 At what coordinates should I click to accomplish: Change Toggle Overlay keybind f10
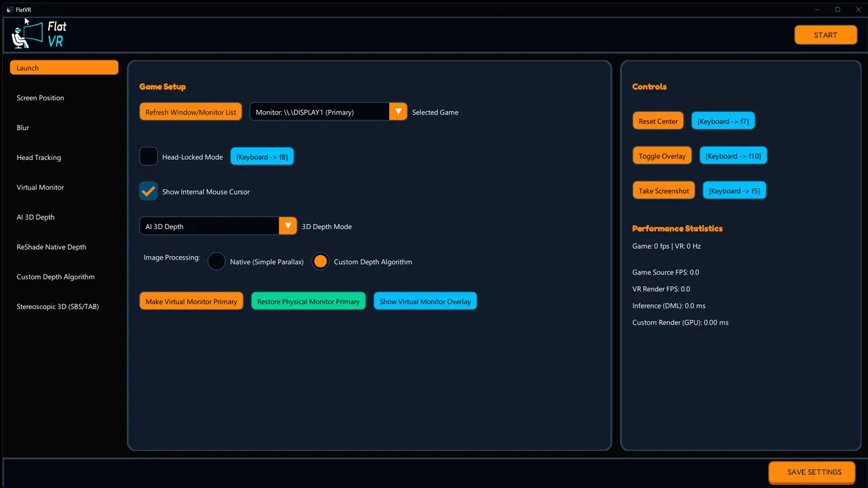click(733, 155)
